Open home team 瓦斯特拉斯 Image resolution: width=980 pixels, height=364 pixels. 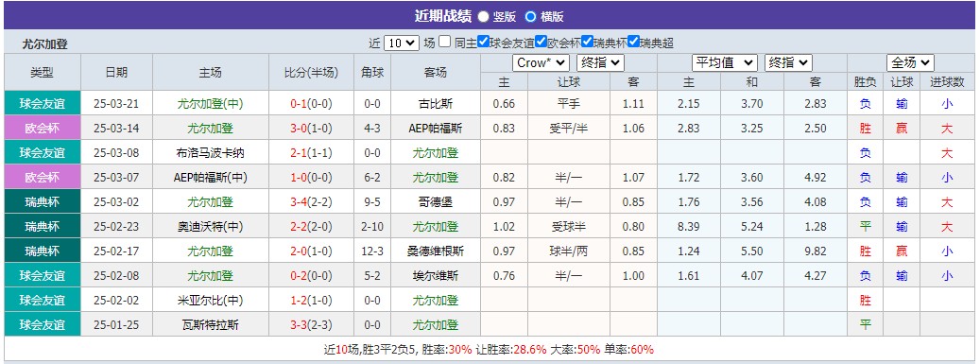210,325
